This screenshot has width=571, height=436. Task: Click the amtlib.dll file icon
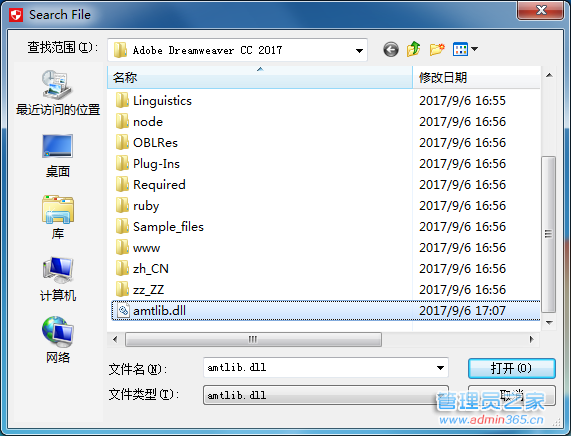click(123, 311)
